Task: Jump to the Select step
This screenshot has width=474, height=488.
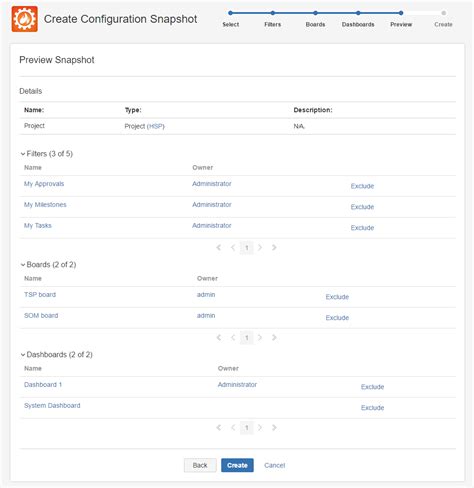Action: coord(231,24)
